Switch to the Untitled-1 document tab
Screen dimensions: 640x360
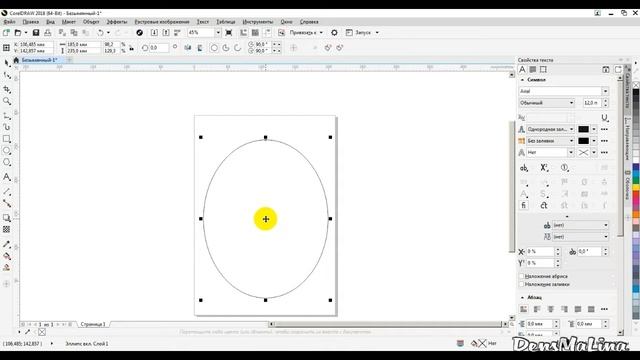coord(39,60)
